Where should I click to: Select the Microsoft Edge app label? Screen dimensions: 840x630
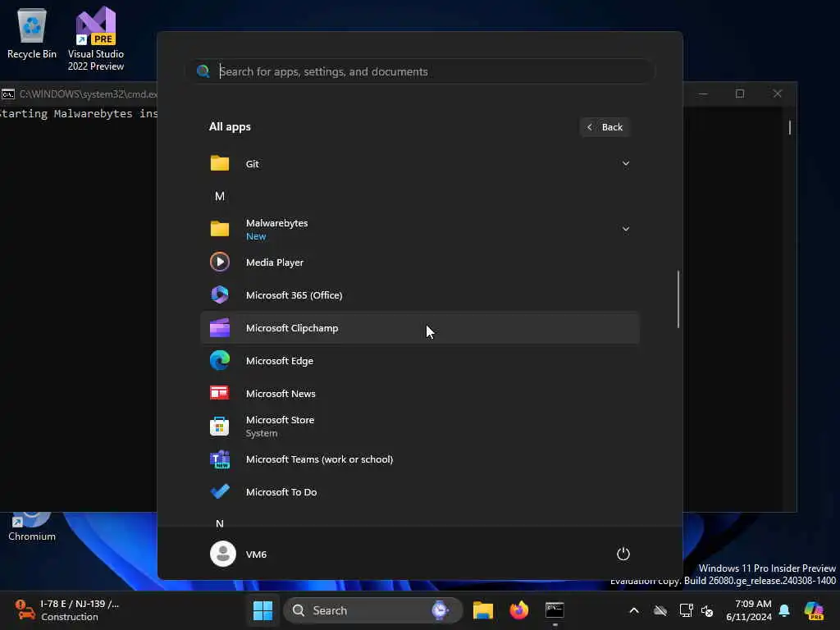280,361
